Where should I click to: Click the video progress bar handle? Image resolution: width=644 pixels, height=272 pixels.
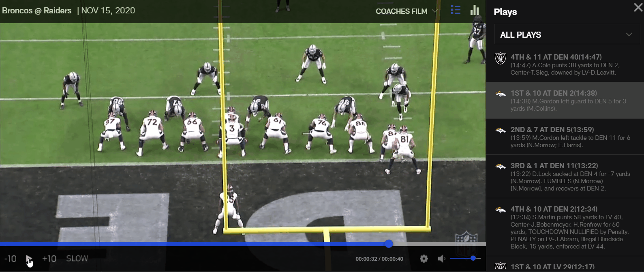pyautogui.click(x=389, y=244)
